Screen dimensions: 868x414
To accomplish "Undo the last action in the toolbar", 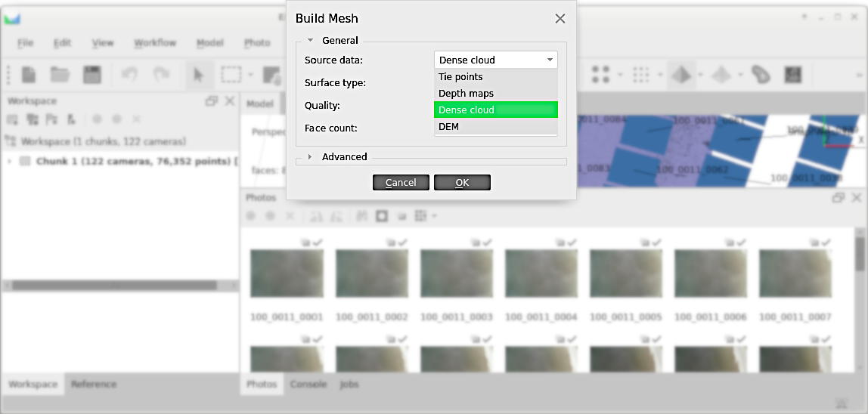I will (129, 74).
